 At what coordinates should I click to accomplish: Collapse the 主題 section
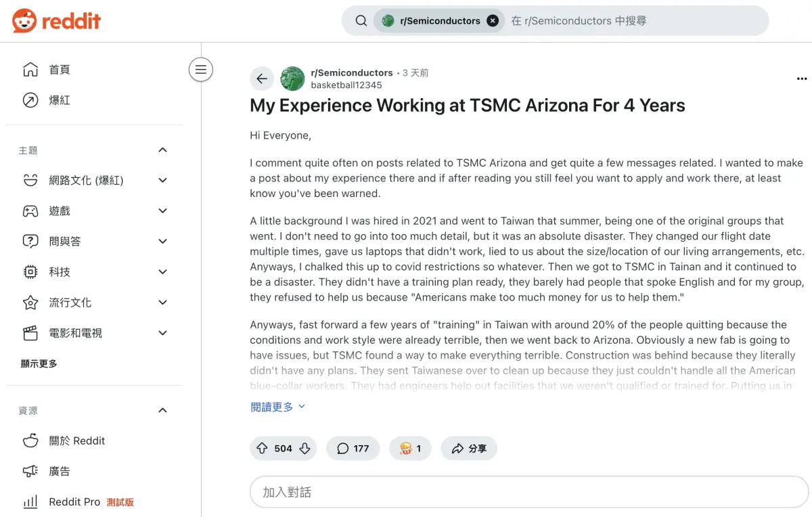click(162, 150)
